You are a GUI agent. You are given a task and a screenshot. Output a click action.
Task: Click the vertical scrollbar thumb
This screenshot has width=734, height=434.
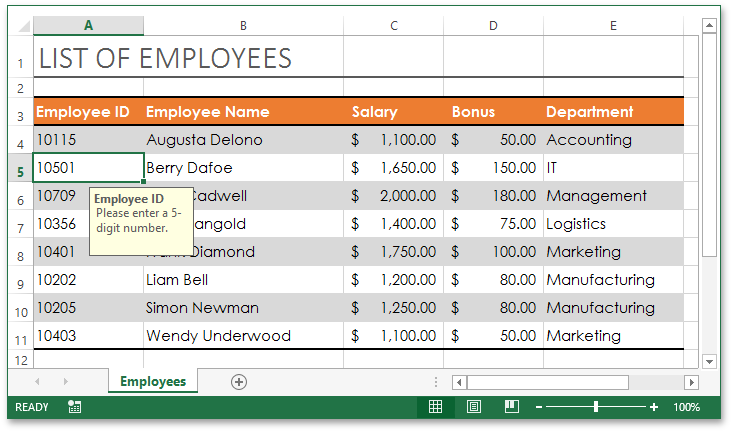[710, 145]
